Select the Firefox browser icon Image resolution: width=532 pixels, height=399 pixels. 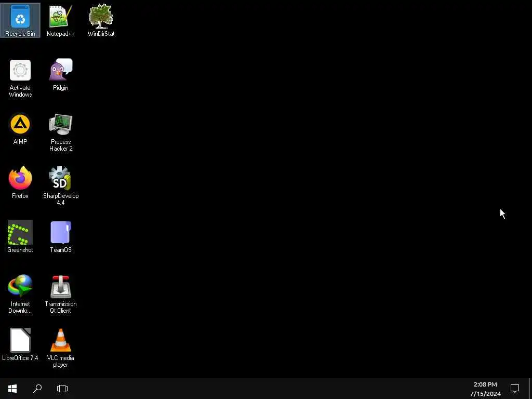20,178
